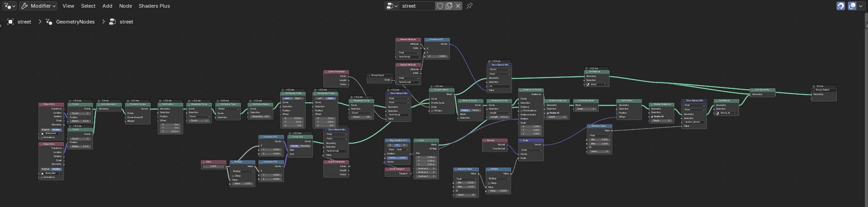Select Left on first Set Handle Positions
The image size is (868, 207).
(288, 98)
